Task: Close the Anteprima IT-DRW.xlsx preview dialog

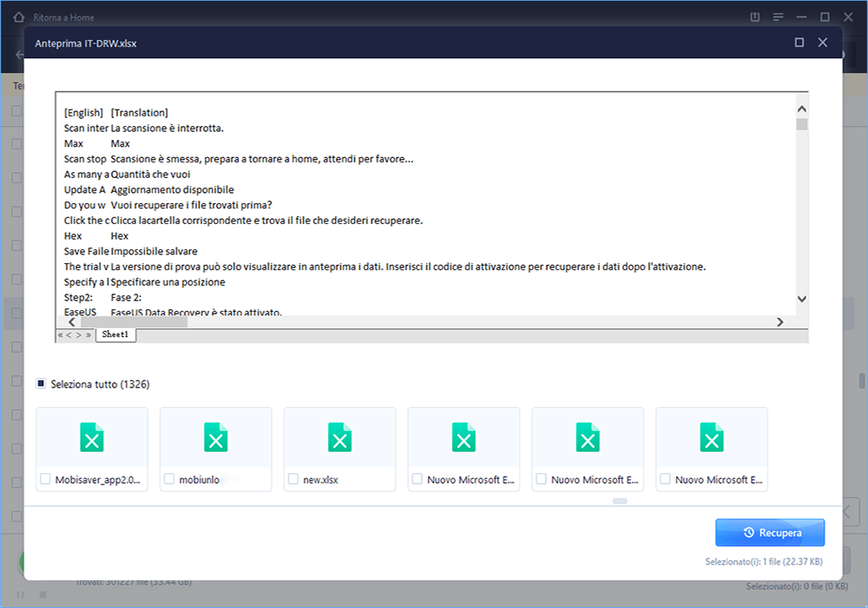Action: [823, 43]
